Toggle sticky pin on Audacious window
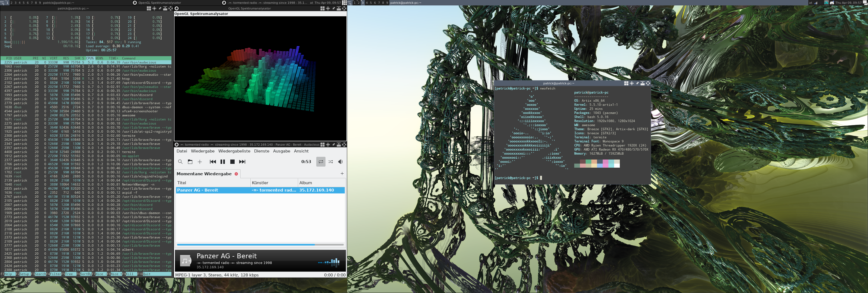 click(334, 145)
